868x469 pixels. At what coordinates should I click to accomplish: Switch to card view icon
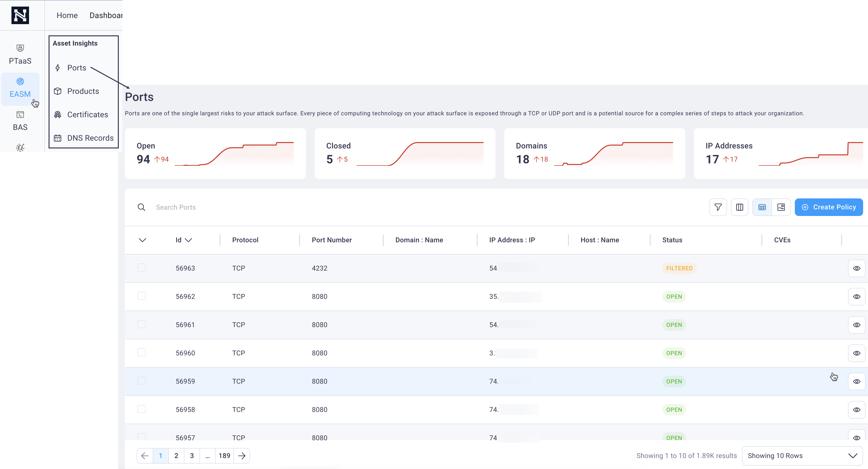coord(781,207)
